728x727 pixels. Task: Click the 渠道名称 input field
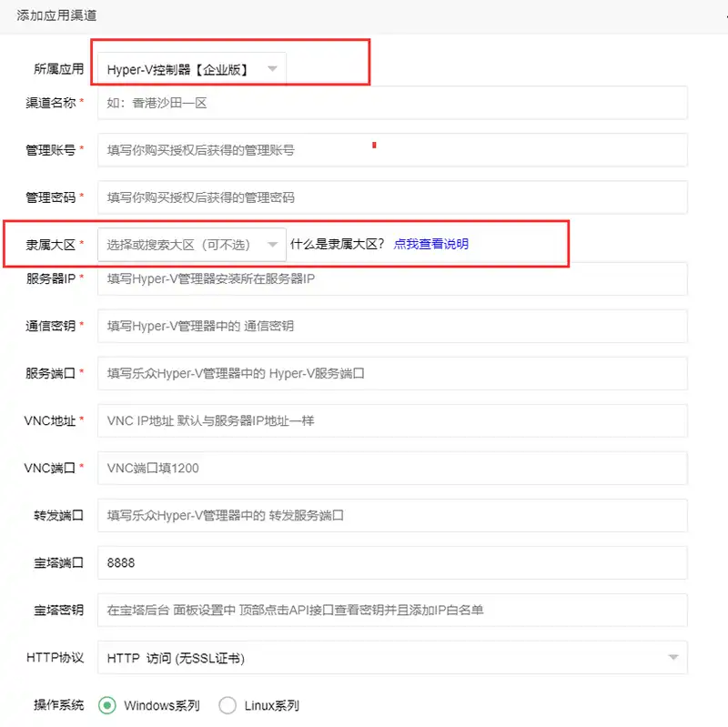tap(391, 103)
